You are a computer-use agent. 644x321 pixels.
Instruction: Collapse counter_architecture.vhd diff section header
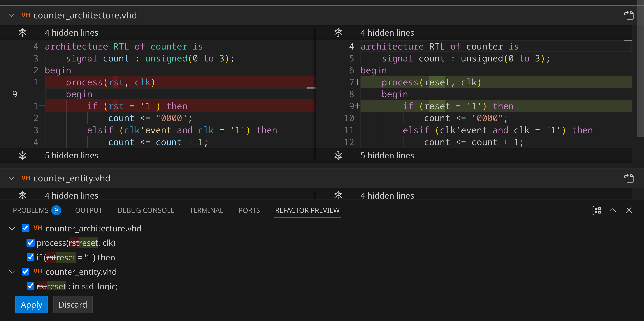pyautogui.click(x=12, y=15)
